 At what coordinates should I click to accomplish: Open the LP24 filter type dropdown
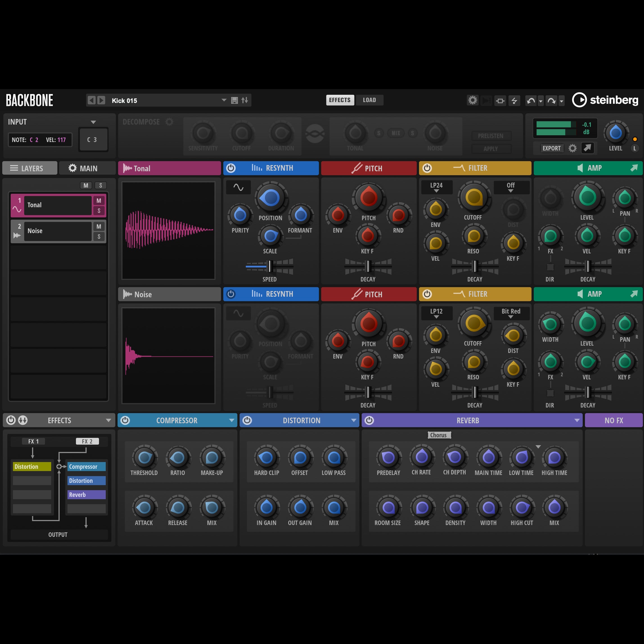(437, 187)
